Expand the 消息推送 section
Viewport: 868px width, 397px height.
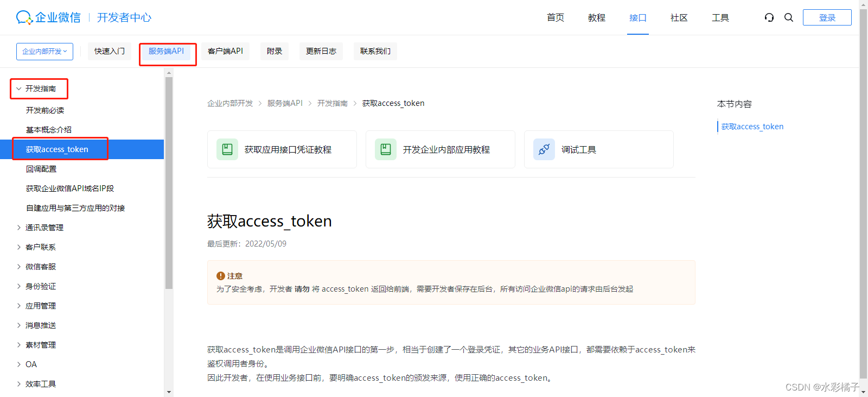(x=19, y=325)
